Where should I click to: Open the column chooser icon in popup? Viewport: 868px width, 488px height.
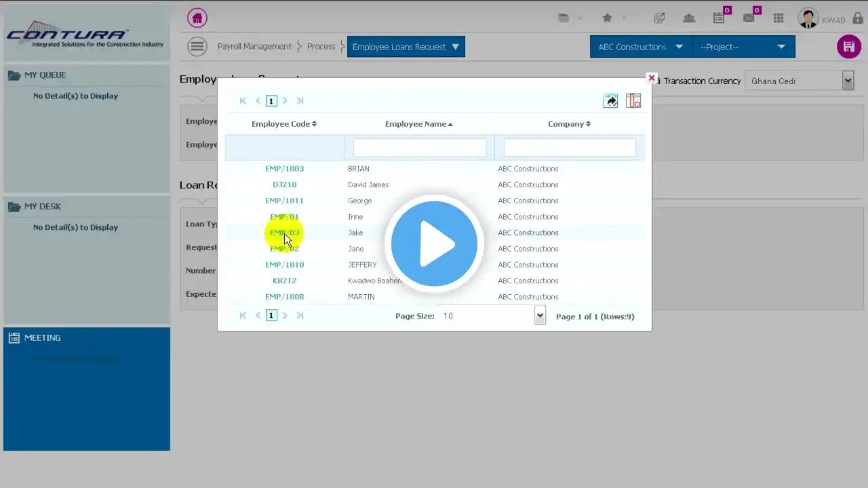click(633, 101)
